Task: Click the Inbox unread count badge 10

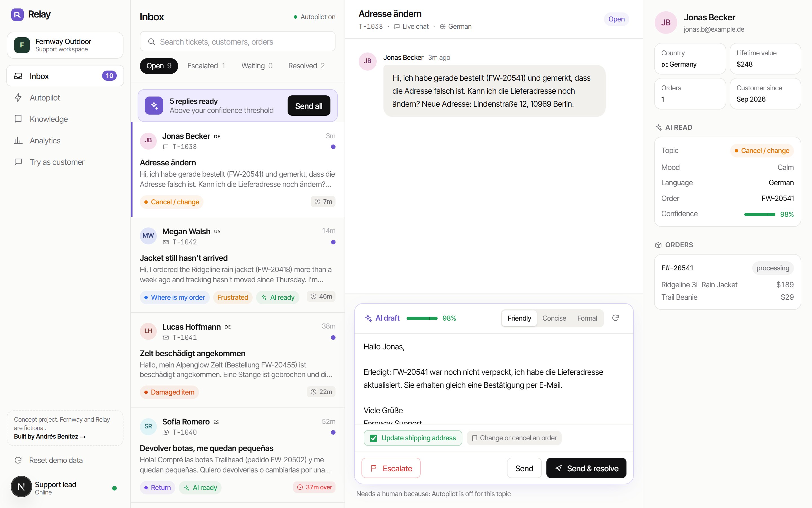Action: 109,76
